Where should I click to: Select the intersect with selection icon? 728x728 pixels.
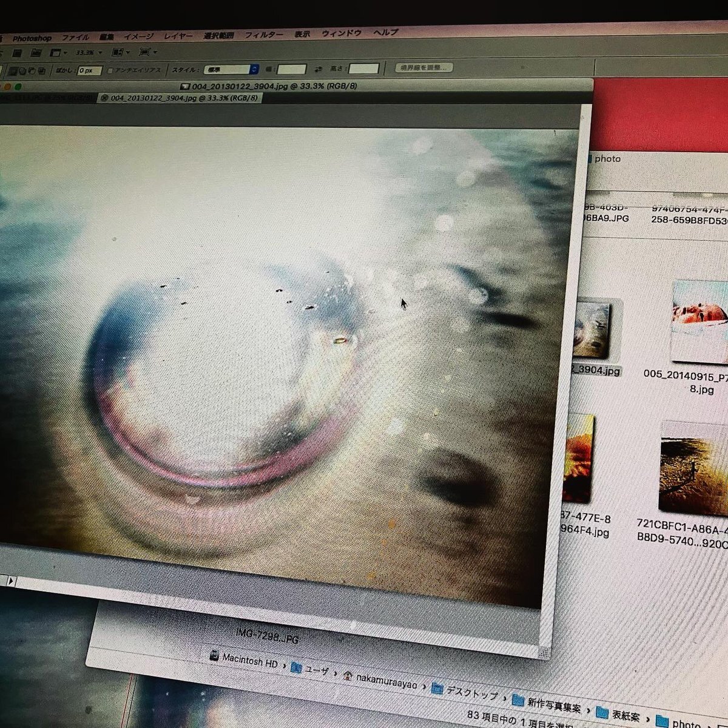tap(42, 71)
